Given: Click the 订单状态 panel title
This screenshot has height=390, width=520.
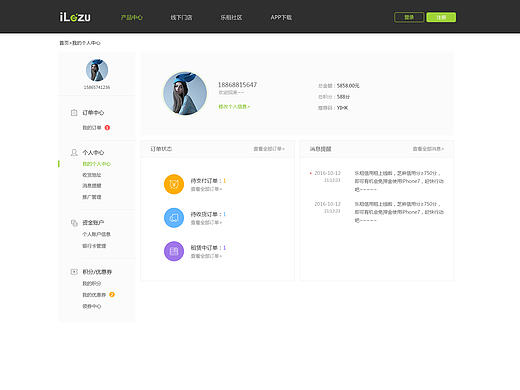Looking at the screenshot, I should (161, 149).
